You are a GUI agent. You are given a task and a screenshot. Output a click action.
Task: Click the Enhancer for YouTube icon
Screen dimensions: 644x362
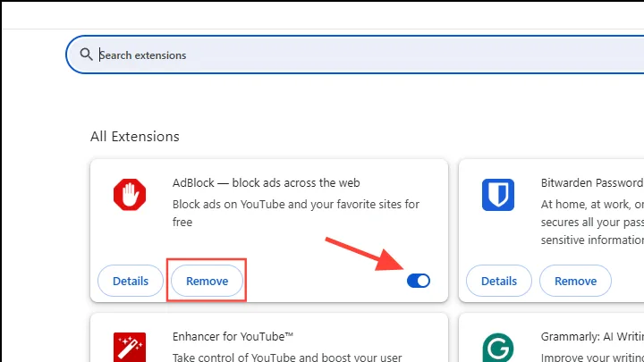click(130, 347)
